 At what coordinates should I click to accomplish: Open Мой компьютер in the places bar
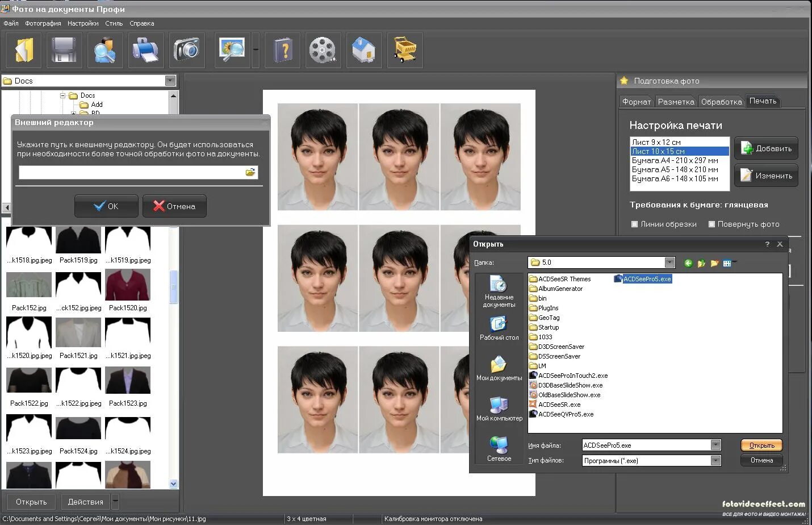[x=499, y=409]
